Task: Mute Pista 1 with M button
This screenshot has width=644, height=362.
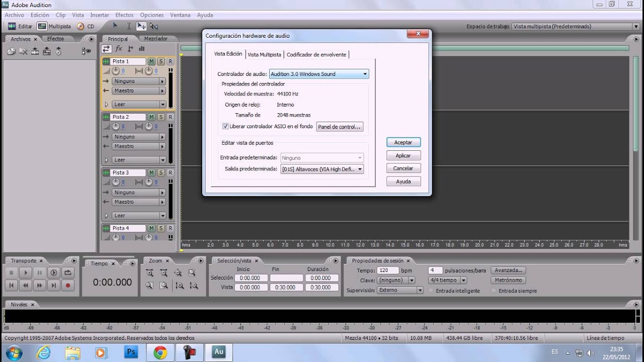Action: pos(151,61)
